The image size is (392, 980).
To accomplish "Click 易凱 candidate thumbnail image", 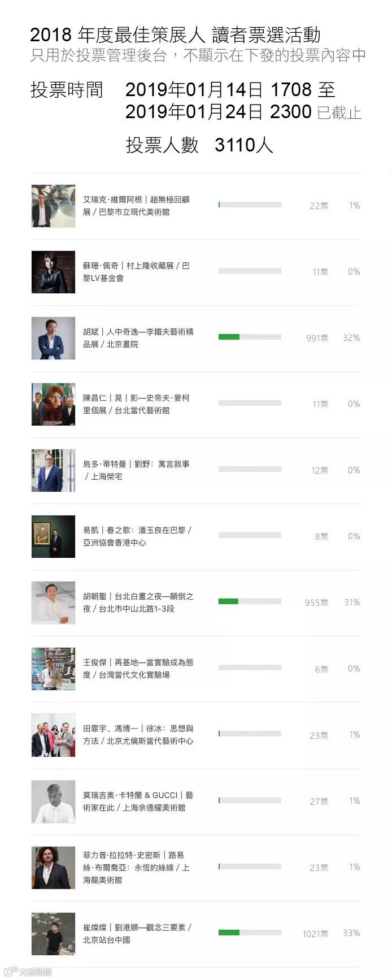I will click(x=53, y=536).
